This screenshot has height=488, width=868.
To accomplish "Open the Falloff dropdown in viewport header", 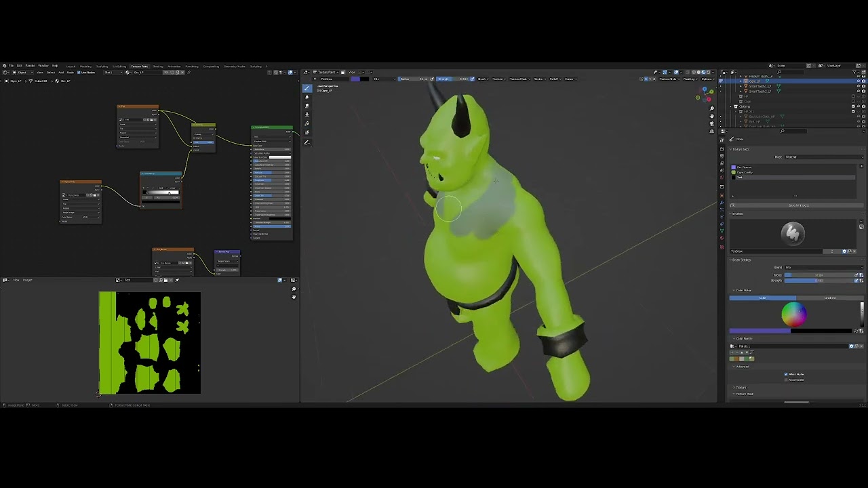I will point(555,79).
